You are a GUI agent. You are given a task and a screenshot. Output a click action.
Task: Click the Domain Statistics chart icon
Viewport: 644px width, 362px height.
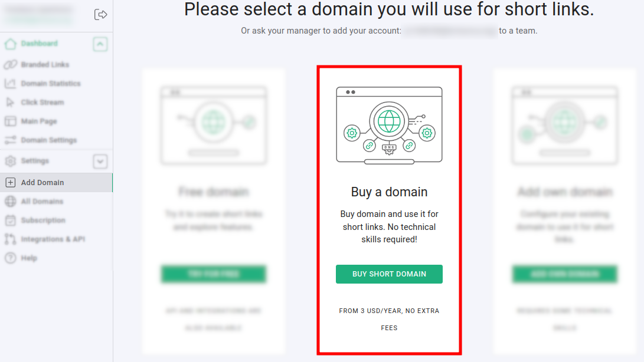[10, 84]
